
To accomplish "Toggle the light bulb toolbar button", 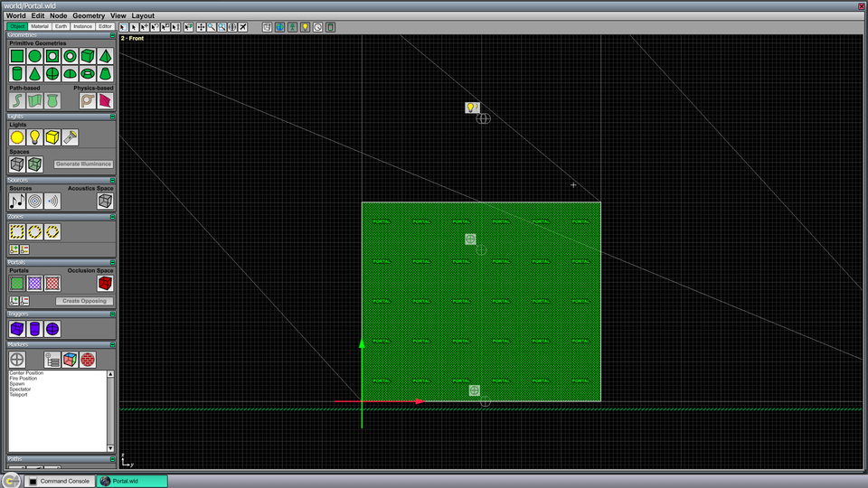I will [x=305, y=27].
